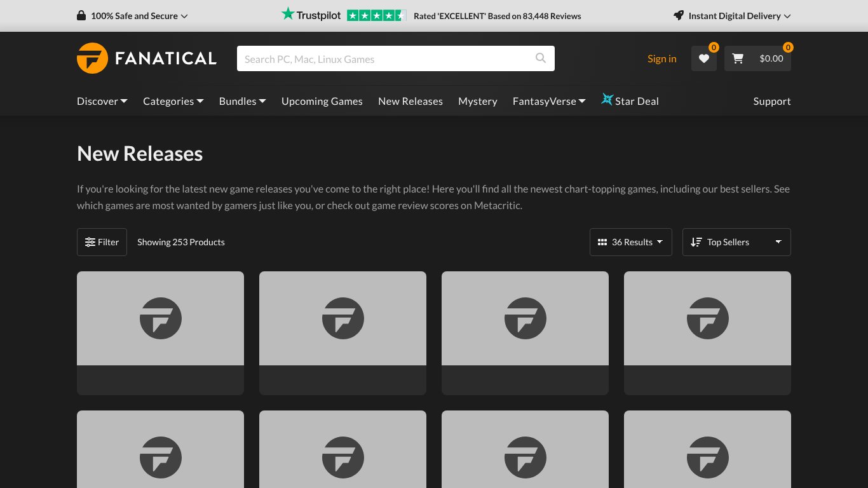Image resolution: width=868 pixels, height=488 pixels.
Task: Open the Discover menu
Action: coord(102,101)
